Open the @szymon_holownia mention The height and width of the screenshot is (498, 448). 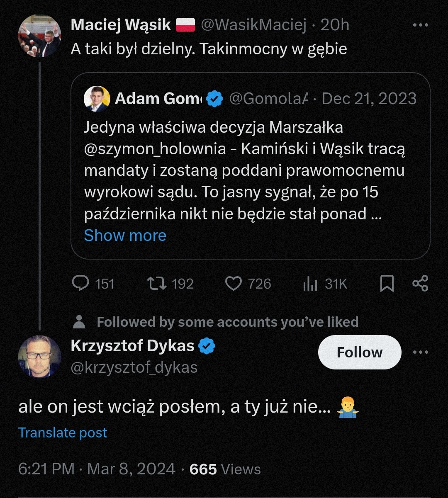tap(155, 149)
